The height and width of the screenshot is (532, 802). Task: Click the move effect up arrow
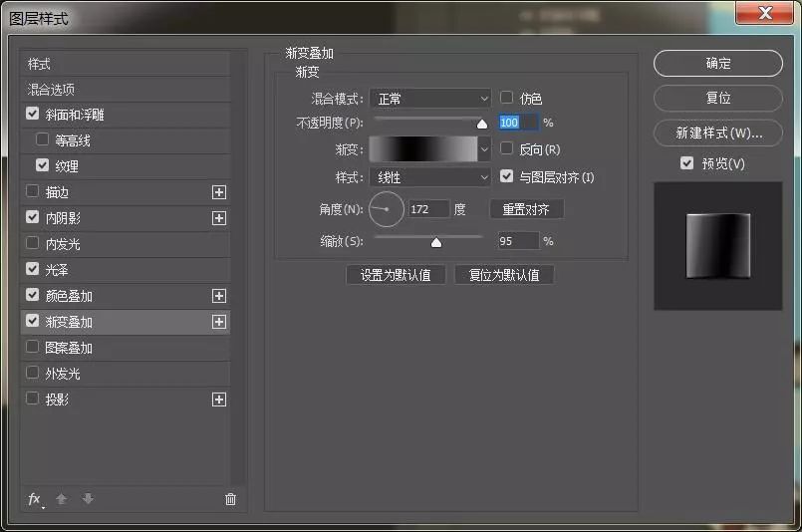(61, 499)
